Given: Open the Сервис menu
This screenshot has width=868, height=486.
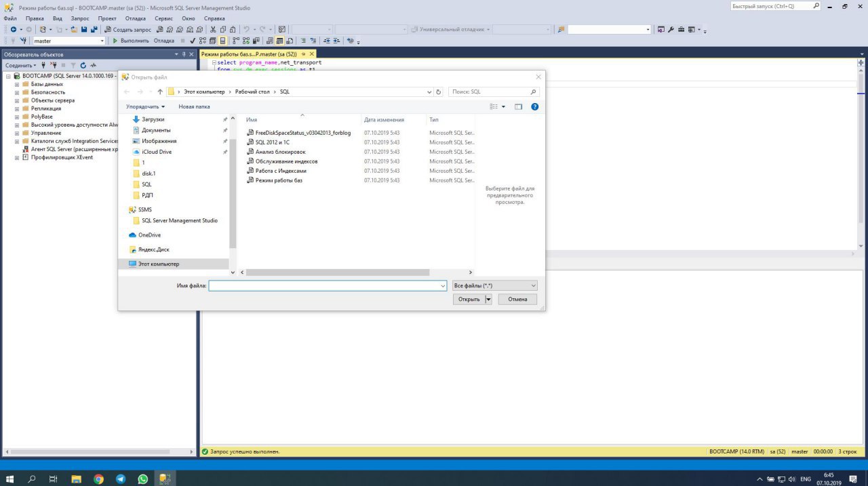Looking at the screenshot, I should pos(163,18).
